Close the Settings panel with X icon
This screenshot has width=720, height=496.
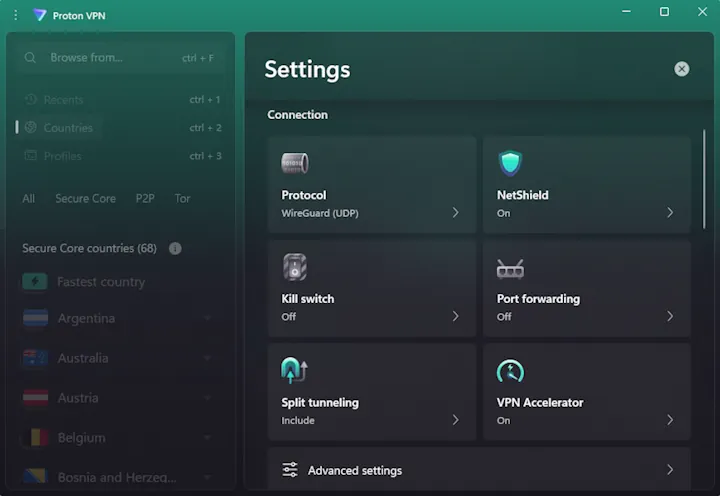(681, 69)
